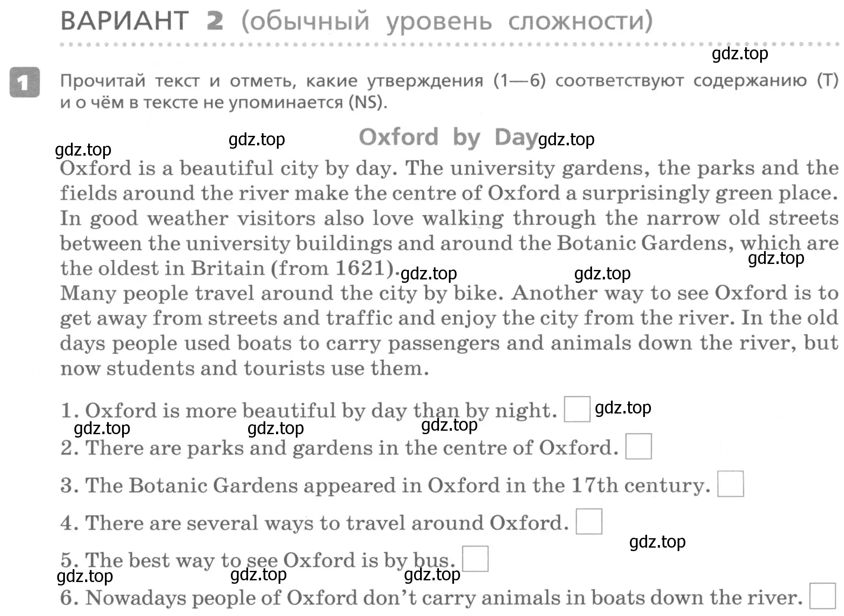Tick the answer box for statement 1

click(577, 409)
